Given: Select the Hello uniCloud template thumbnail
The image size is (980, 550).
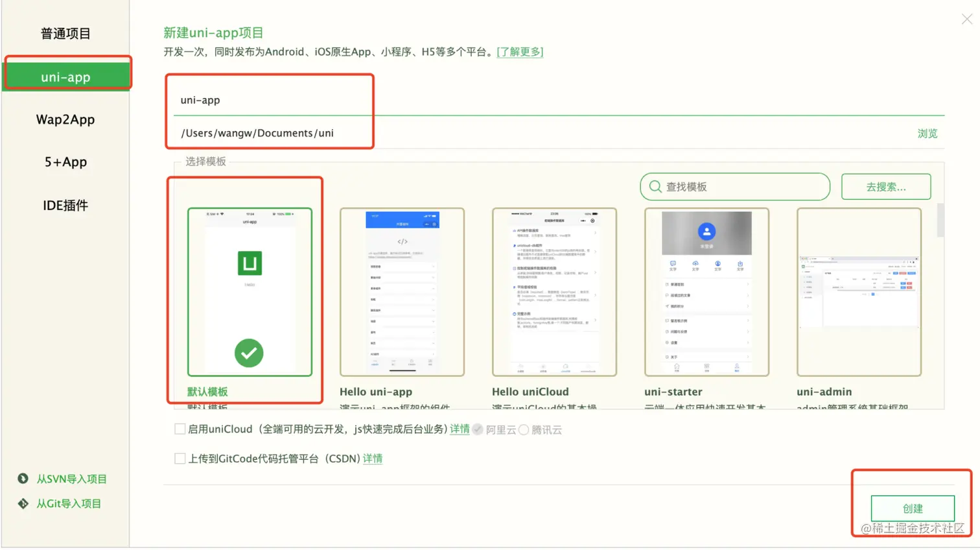Looking at the screenshot, I should 554,292.
